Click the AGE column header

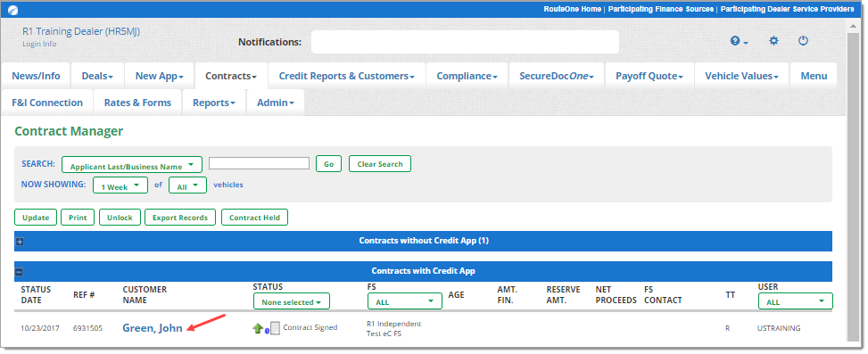click(456, 295)
